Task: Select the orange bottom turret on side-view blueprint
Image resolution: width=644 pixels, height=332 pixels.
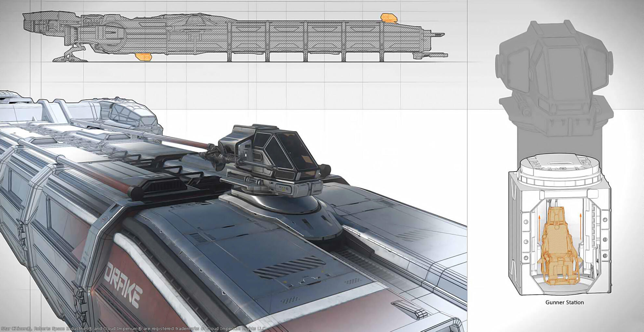Action: [x=143, y=57]
